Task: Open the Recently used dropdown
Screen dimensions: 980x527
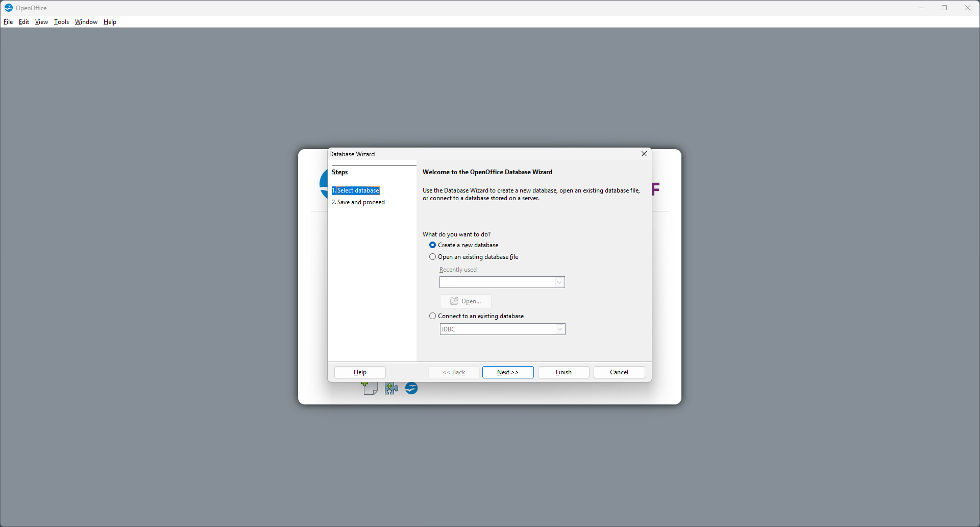Action: [559, 282]
